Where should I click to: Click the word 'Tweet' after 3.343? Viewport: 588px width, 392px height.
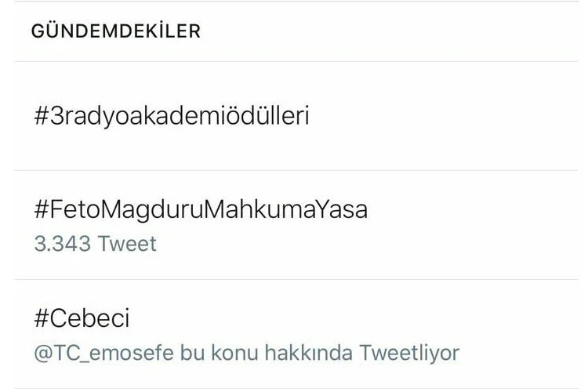point(127,243)
